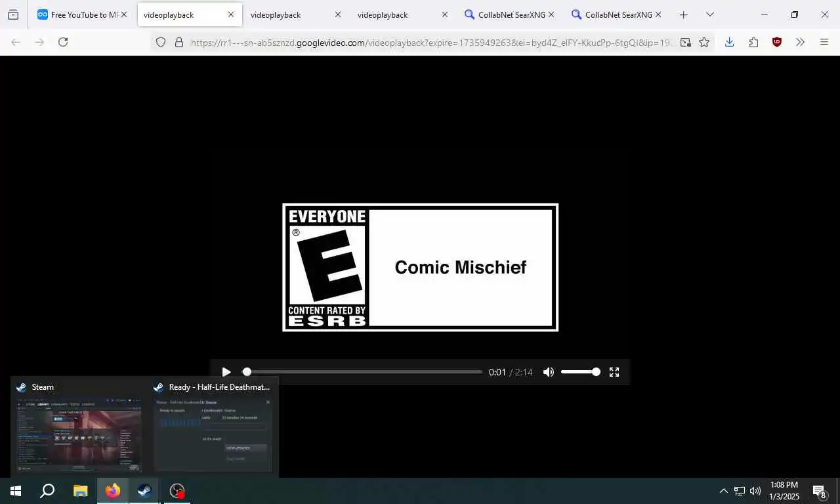Open network status tray icon
Image resolution: width=840 pixels, height=504 pixels.
click(740, 491)
